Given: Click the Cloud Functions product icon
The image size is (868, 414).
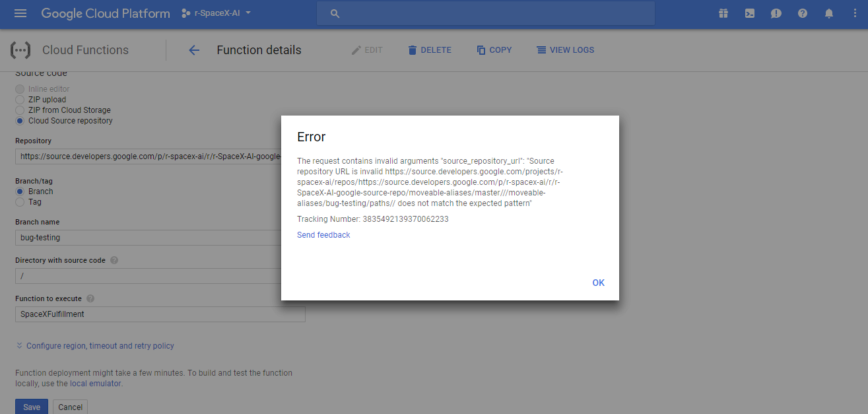Looking at the screenshot, I should [20, 50].
